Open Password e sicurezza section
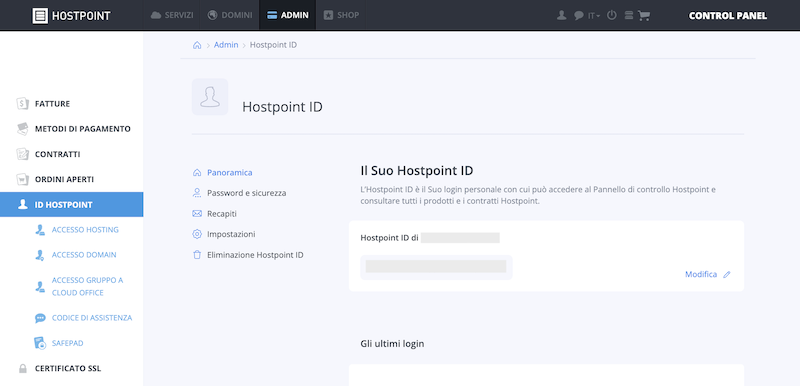The width and height of the screenshot is (800, 386). (x=246, y=193)
